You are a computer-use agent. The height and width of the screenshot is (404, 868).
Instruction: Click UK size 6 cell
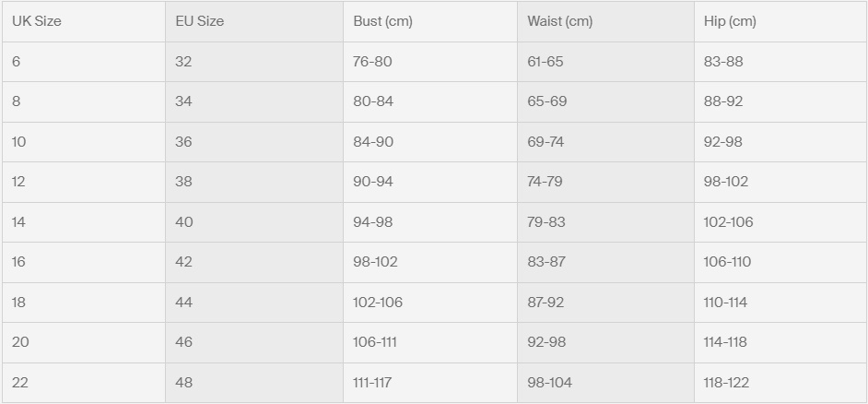(x=16, y=62)
